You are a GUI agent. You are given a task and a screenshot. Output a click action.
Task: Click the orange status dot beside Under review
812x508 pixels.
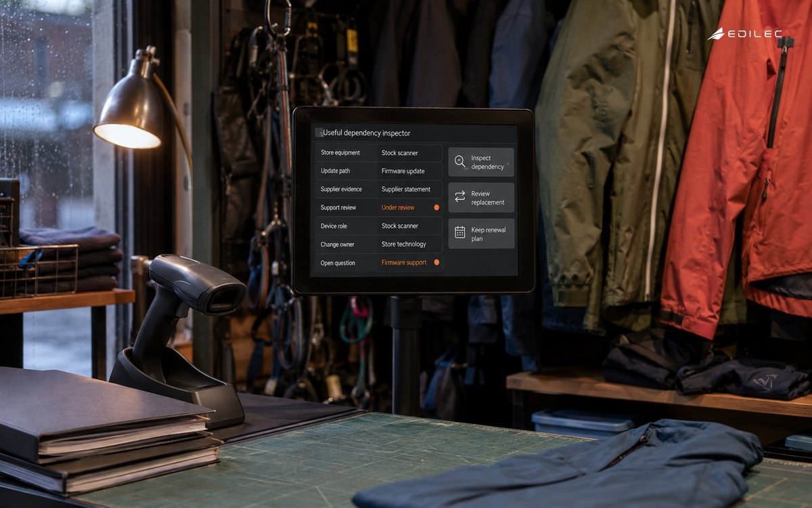pyautogui.click(x=436, y=207)
